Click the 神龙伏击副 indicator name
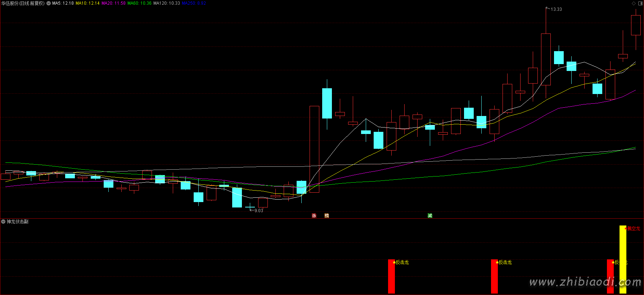The image size is (644, 295). (17, 222)
